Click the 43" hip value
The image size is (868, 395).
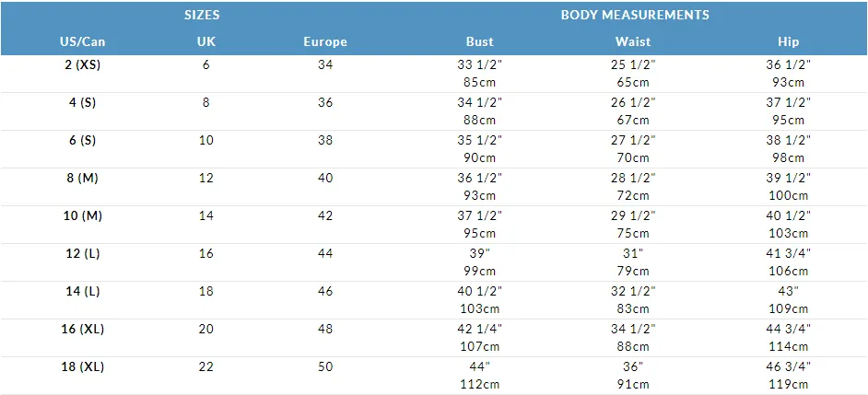point(788,291)
